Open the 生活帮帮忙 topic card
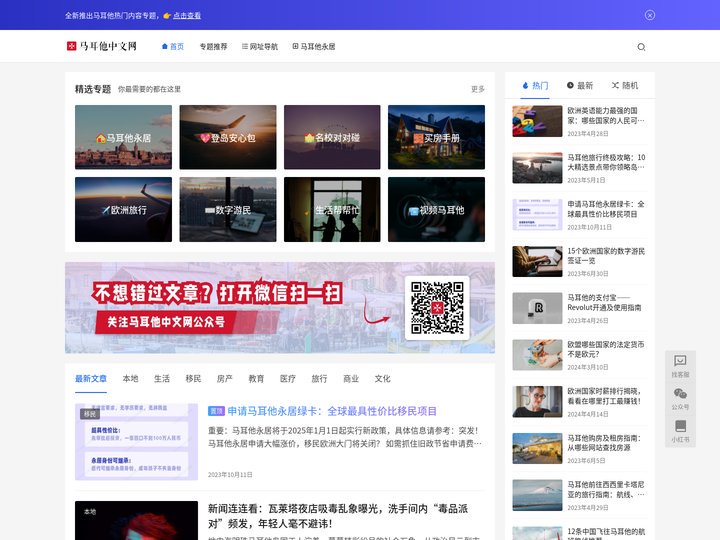The width and height of the screenshot is (720, 540). pos(332,209)
